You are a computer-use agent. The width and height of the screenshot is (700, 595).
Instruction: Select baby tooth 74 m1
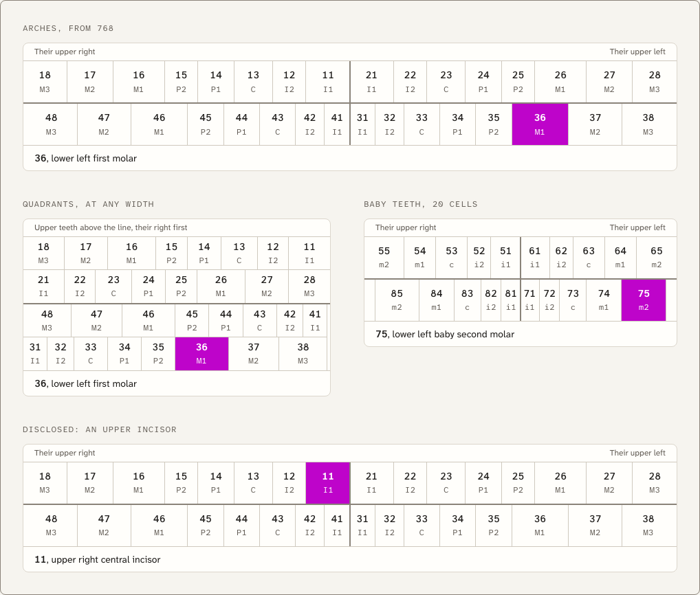604,300
